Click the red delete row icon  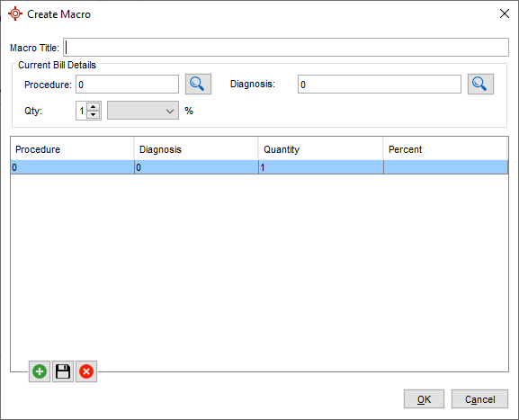click(86, 371)
